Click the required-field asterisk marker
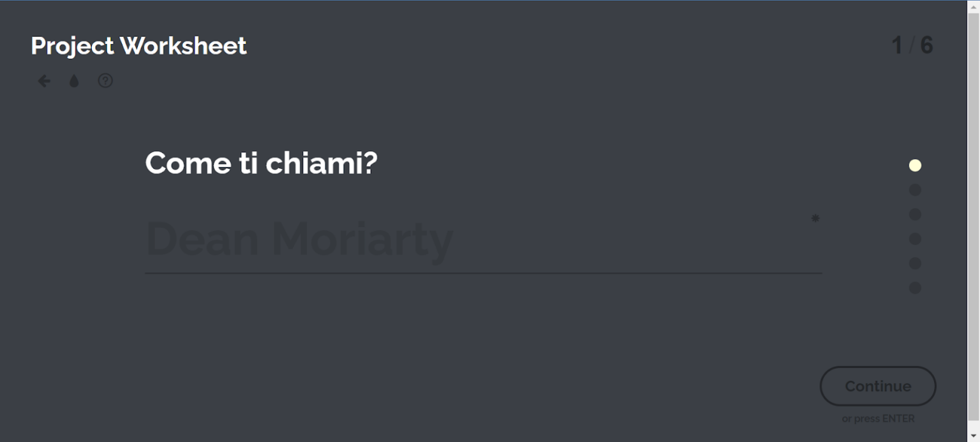The image size is (980, 442). tap(815, 219)
